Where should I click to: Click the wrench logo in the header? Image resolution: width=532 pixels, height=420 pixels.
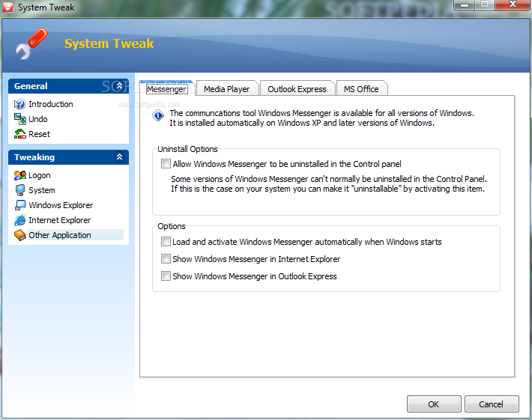point(31,44)
